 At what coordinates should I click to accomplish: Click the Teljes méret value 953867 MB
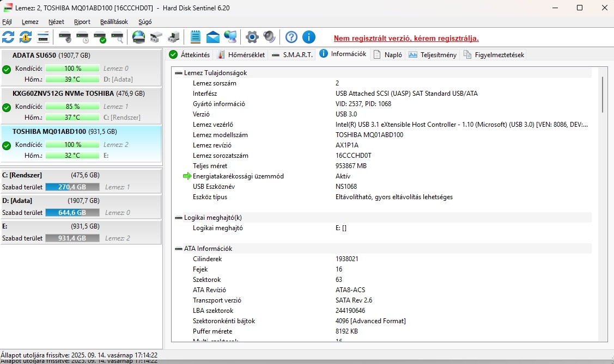point(351,166)
